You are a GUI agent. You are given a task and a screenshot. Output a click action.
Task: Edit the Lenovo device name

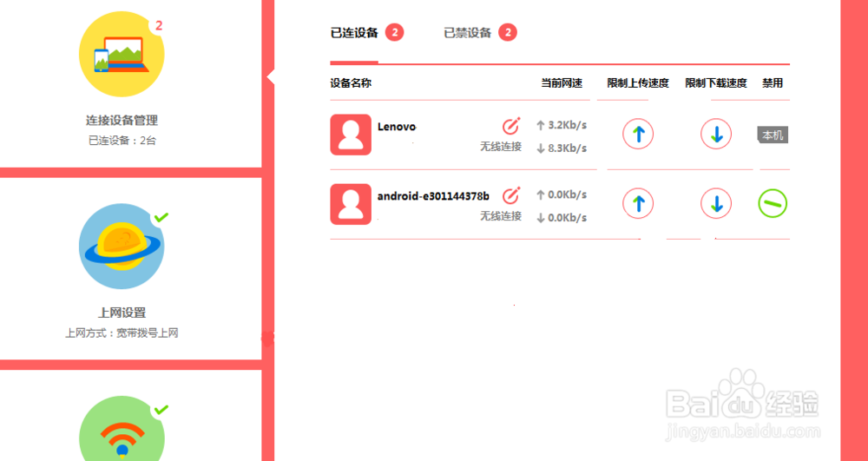pyautogui.click(x=511, y=126)
